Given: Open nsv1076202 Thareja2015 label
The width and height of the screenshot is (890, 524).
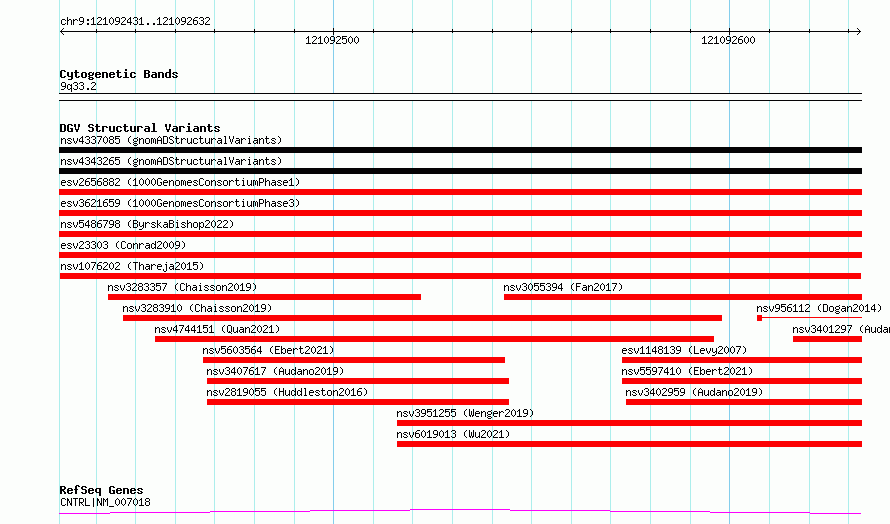Looking at the screenshot, I should click(x=132, y=266).
